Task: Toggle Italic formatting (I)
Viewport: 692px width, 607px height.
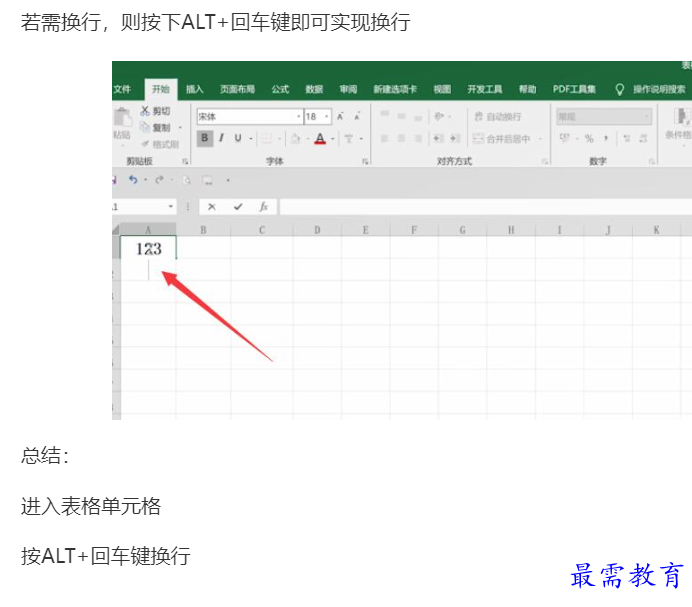Action: (x=221, y=138)
